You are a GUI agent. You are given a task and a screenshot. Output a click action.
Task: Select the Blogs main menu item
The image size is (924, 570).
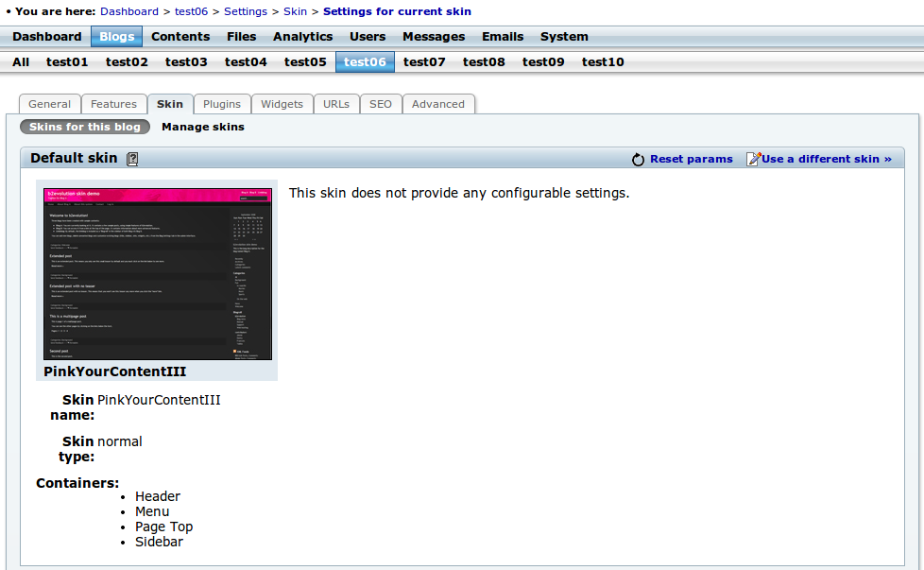116,37
